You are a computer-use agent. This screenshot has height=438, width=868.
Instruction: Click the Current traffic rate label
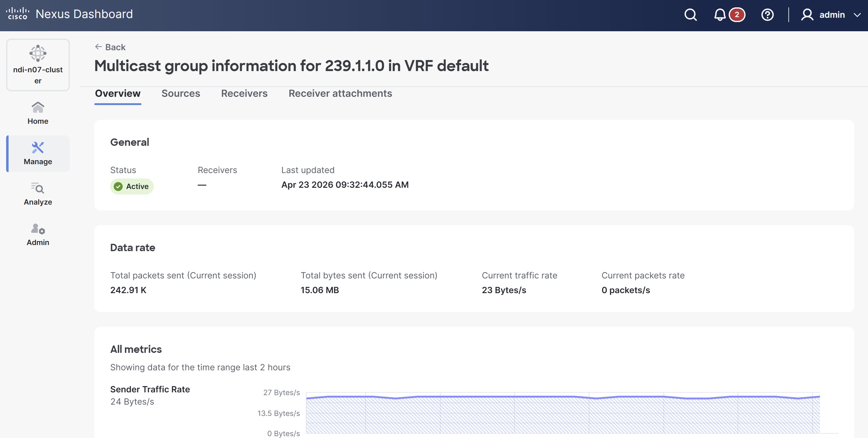[x=519, y=275]
